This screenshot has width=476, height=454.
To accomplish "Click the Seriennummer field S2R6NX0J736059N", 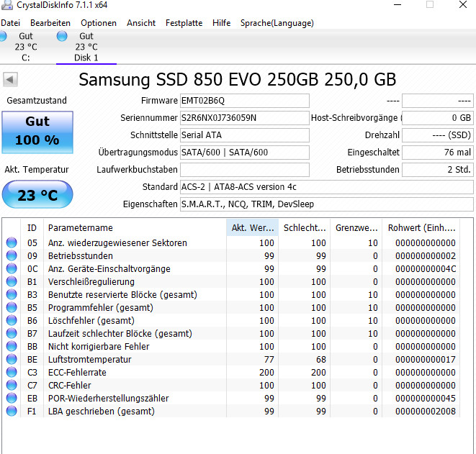I will (245, 118).
